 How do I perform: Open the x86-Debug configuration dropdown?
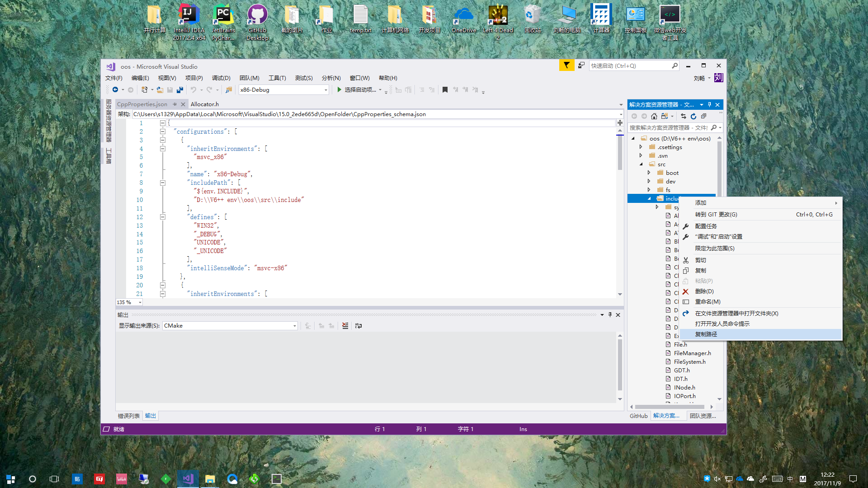pos(325,90)
